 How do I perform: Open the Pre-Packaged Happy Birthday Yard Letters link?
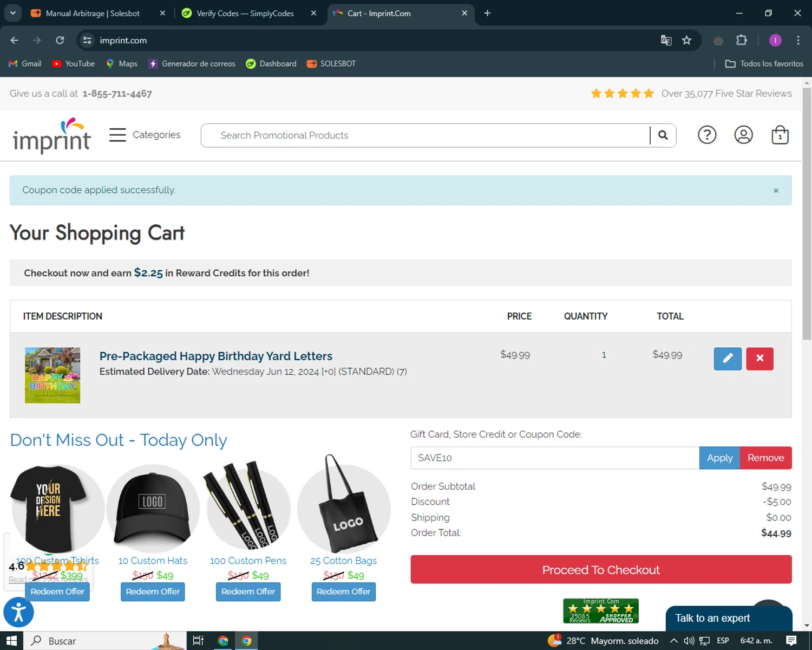pos(216,356)
